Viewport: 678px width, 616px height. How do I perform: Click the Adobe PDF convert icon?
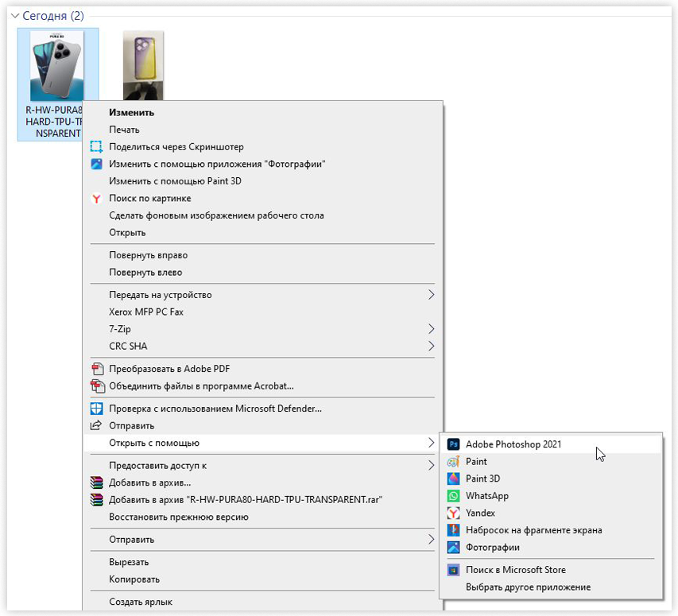tap(96, 369)
